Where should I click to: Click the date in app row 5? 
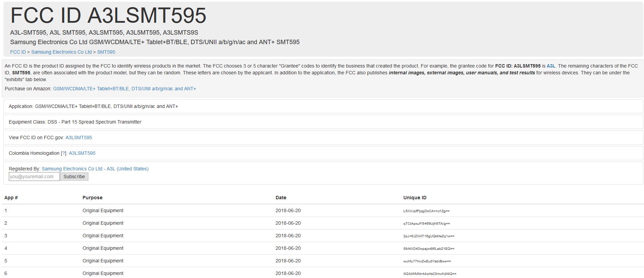coord(288,261)
